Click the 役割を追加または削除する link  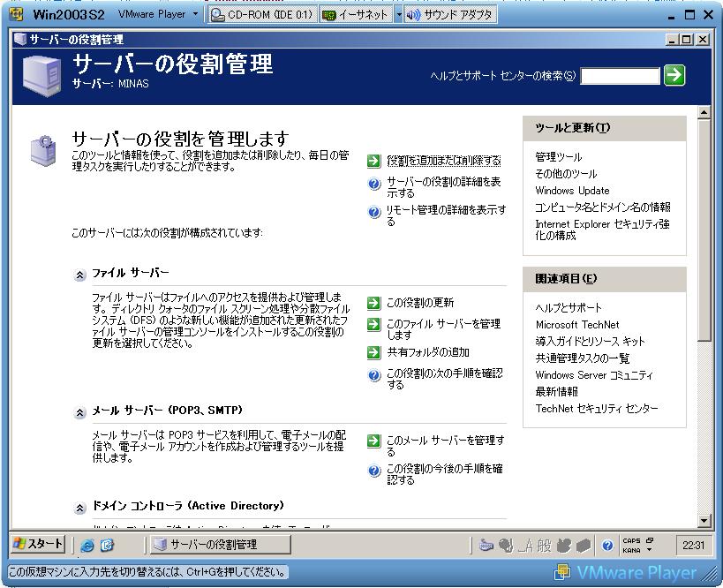click(443, 161)
